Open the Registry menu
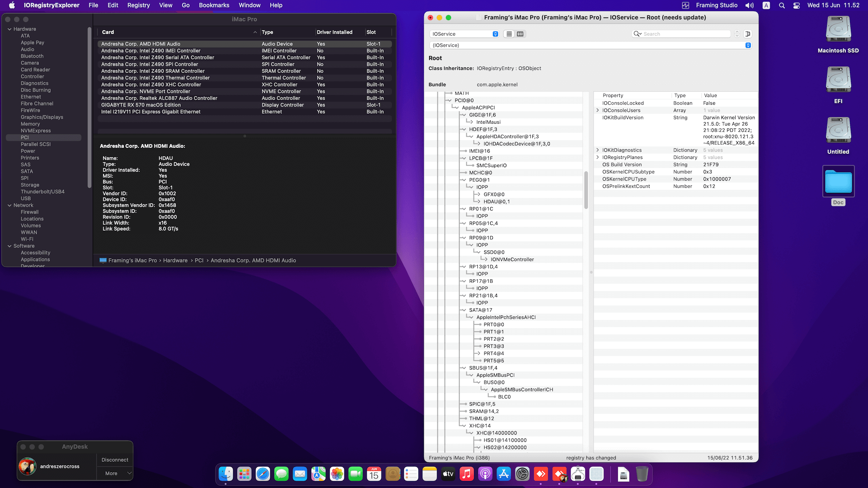Viewport: 868px width, 488px height. pyautogui.click(x=138, y=5)
